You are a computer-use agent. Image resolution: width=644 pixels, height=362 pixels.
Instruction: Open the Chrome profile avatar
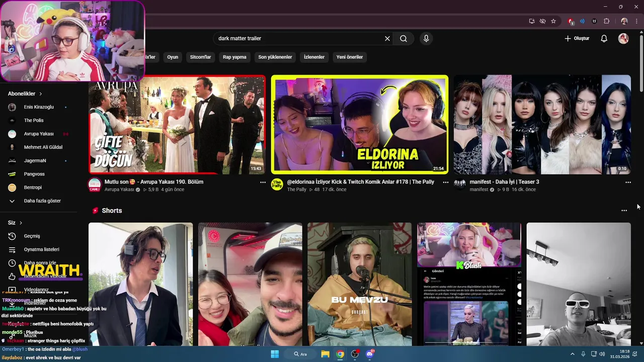pyautogui.click(x=624, y=21)
